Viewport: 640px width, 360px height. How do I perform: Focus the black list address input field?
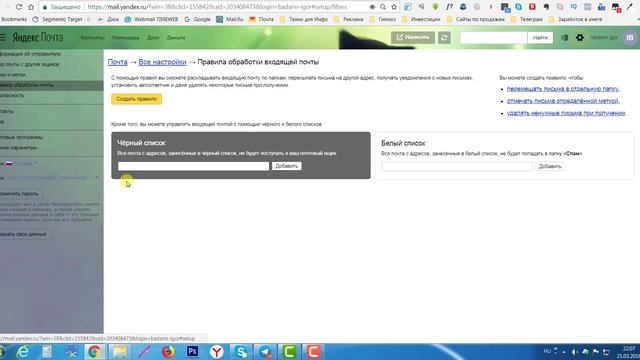click(x=193, y=166)
